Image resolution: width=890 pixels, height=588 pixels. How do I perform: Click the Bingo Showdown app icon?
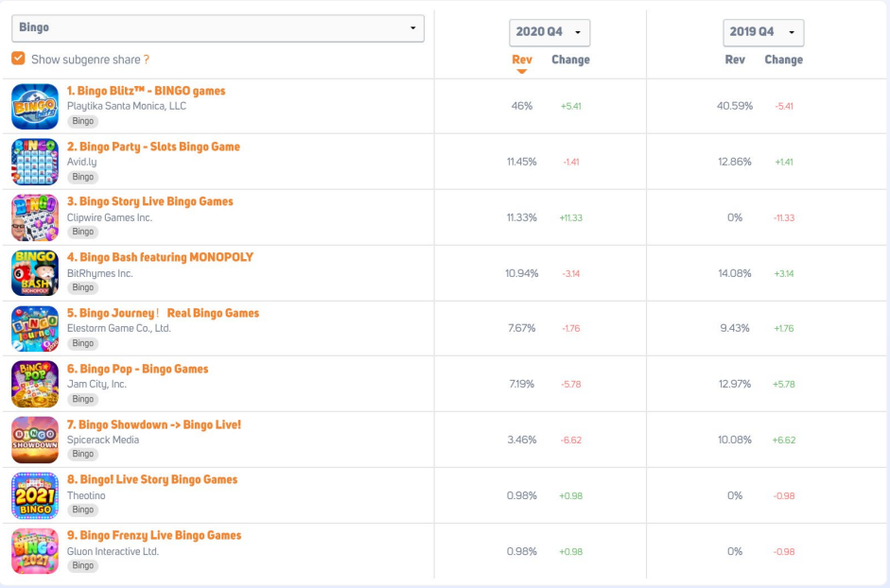coord(35,440)
